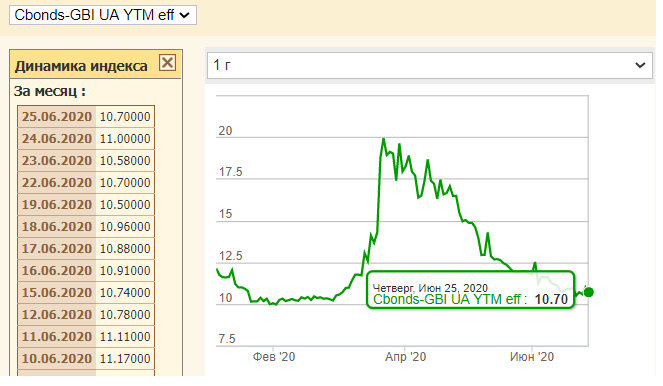Click the 'За месяц :' label
663x386 pixels.
tap(50, 91)
